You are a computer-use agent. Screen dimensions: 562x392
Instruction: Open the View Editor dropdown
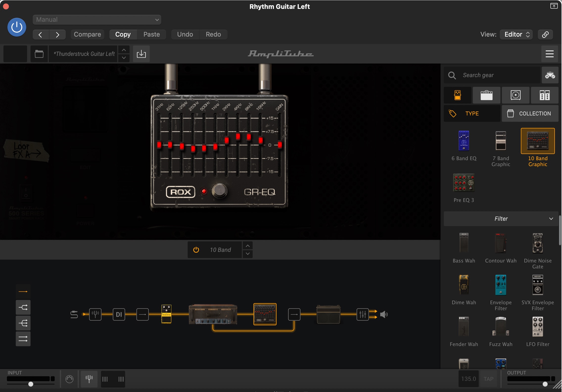point(516,34)
